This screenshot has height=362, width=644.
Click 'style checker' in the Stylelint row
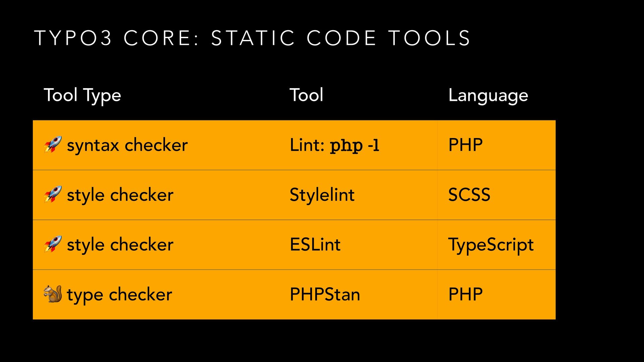pos(120,195)
